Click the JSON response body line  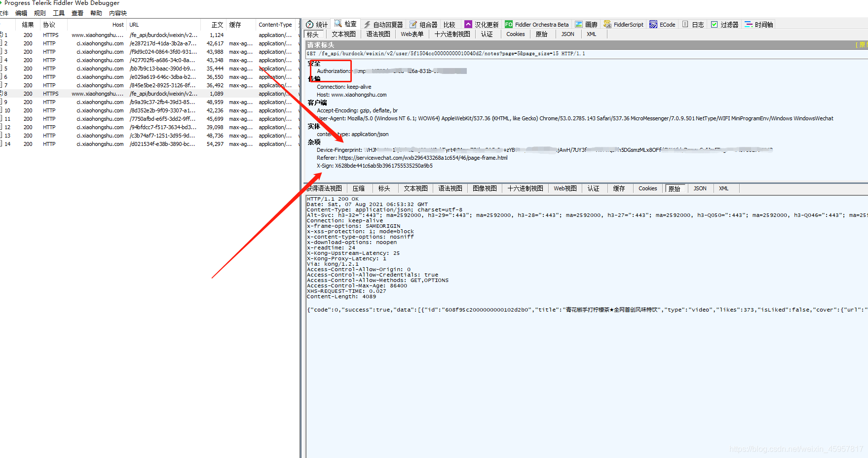587,310
